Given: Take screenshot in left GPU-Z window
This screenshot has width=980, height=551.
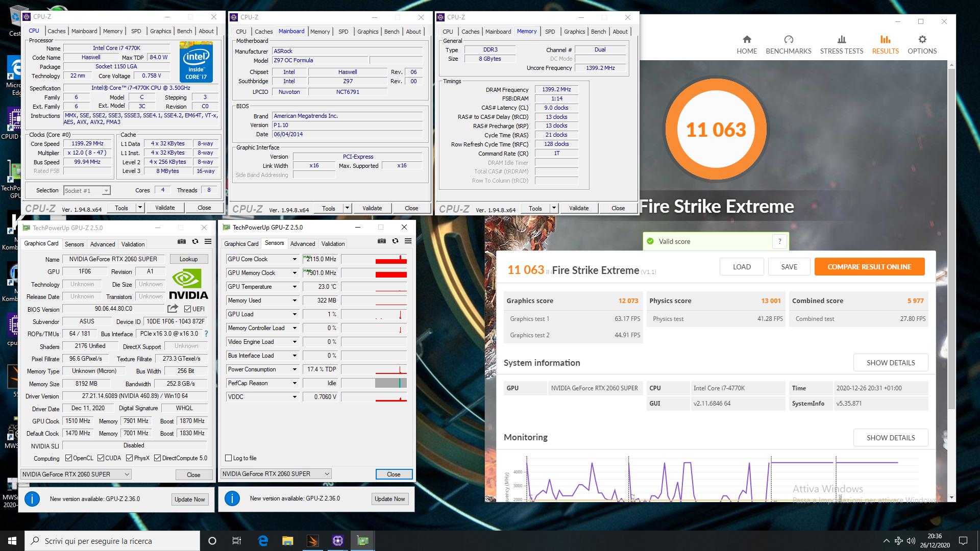Looking at the screenshot, I should (182, 241).
